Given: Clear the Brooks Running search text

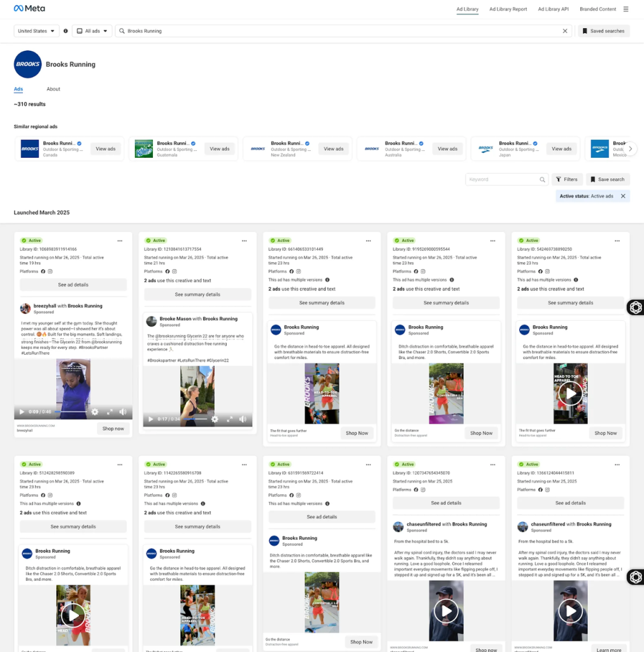Looking at the screenshot, I should (x=564, y=31).
